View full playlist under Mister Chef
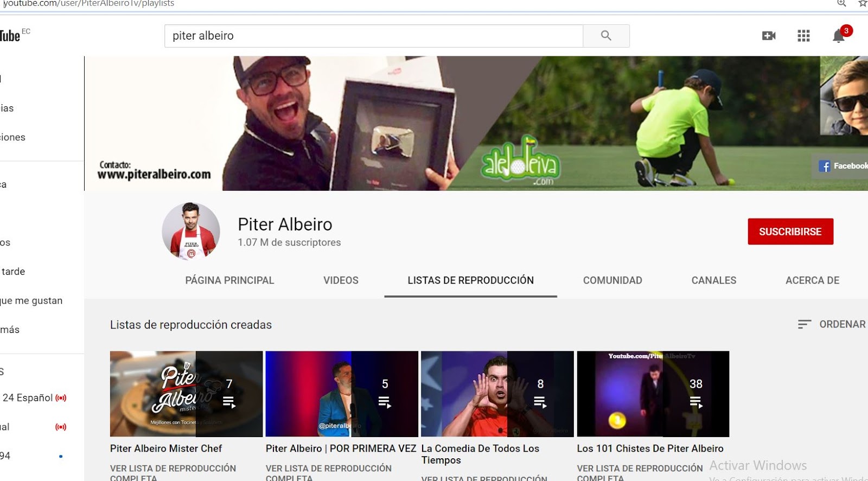Screen dimensions: 868x481 (x=173, y=473)
